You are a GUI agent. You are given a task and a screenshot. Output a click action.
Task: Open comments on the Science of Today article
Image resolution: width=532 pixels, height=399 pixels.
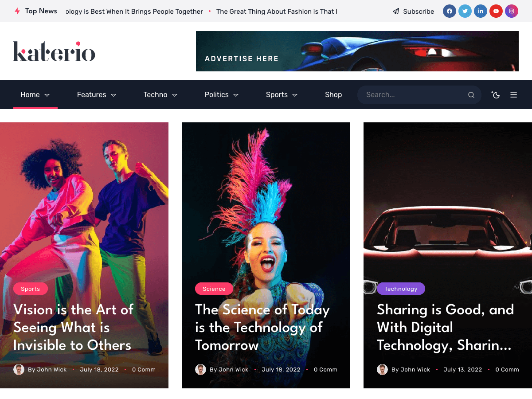click(325, 369)
